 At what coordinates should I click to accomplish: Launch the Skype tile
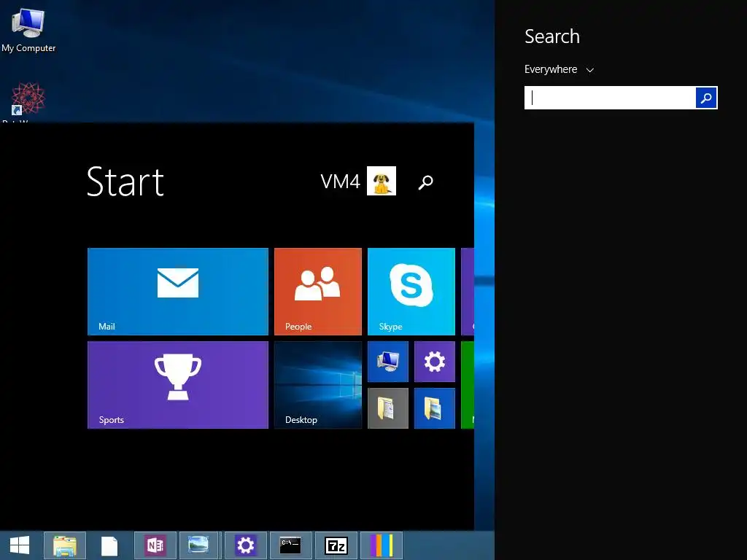tap(411, 292)
